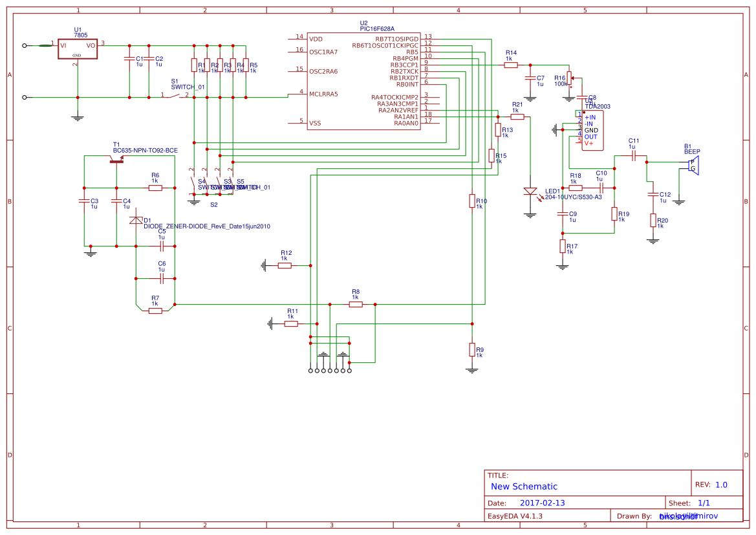This screenshot has height=535, width=756.
Task: Select the ground symbol below C12
Action: (x=653, y=241)
